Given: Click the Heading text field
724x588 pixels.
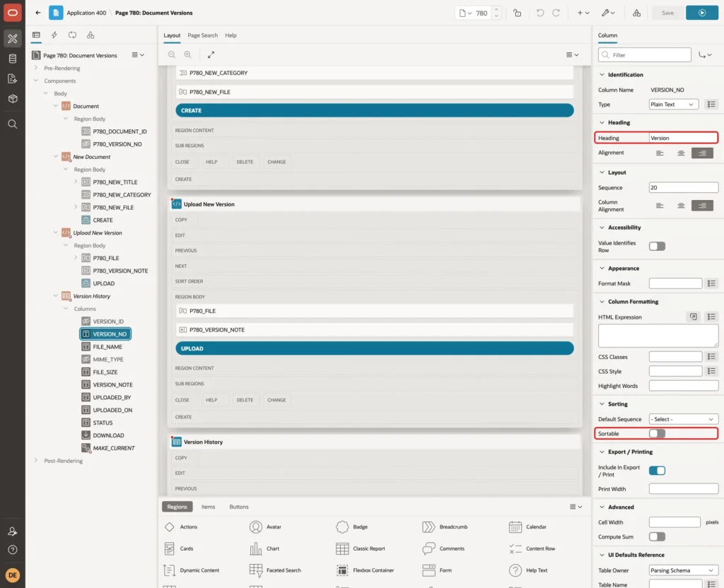Looking at the screenshot, I should [x=683, y=138].
